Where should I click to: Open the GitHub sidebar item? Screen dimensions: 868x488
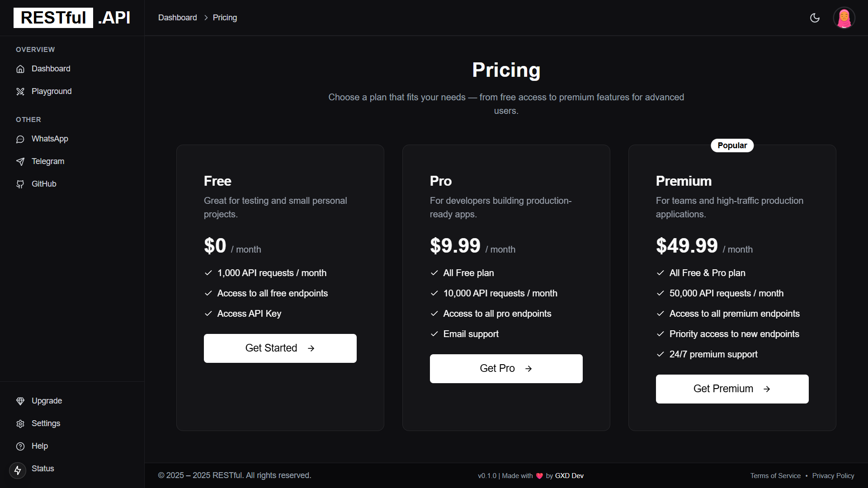(43, 184)
